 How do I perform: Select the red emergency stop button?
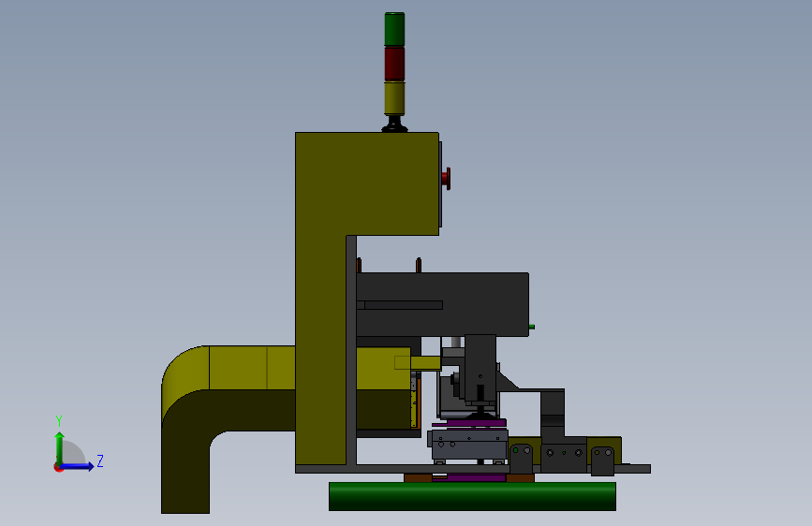click(446, 179)
